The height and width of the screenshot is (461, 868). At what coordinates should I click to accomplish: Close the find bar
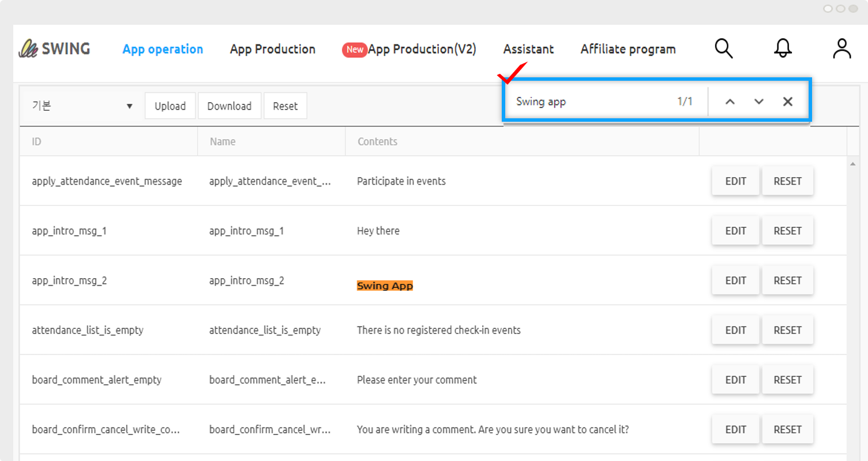tap(787, 102)
